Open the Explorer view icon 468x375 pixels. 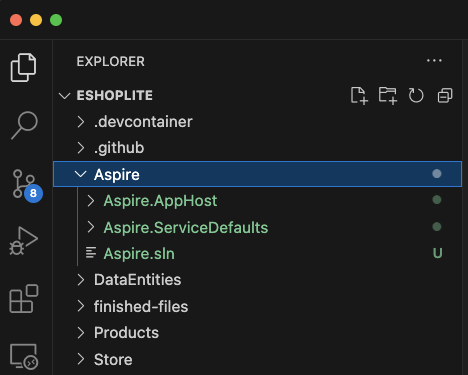tap(23, 68)
